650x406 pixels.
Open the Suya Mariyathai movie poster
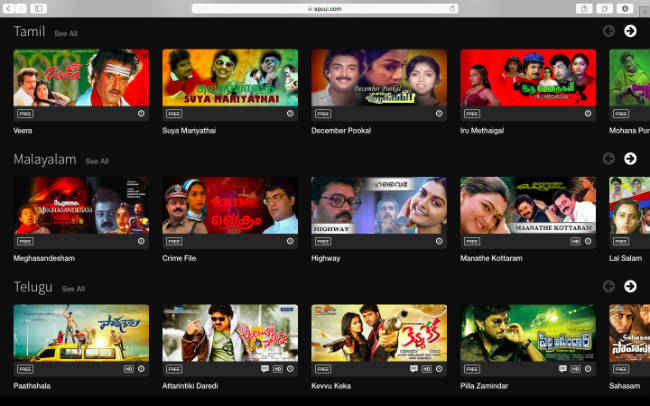[x=230, y=78]
